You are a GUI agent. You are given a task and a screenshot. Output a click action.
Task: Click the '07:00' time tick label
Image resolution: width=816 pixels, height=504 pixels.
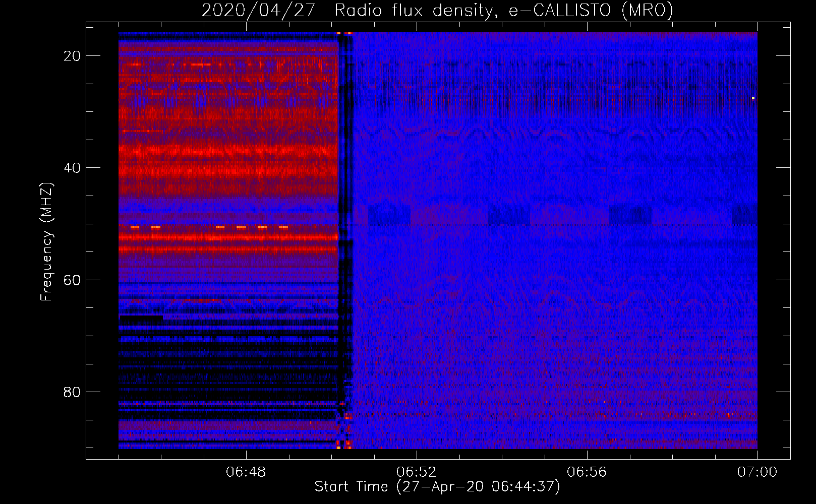757,472
